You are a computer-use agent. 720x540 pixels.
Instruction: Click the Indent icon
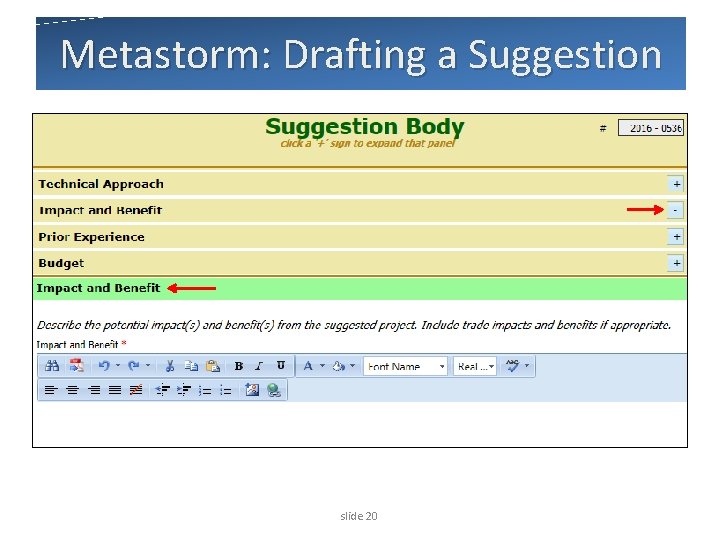184,390
